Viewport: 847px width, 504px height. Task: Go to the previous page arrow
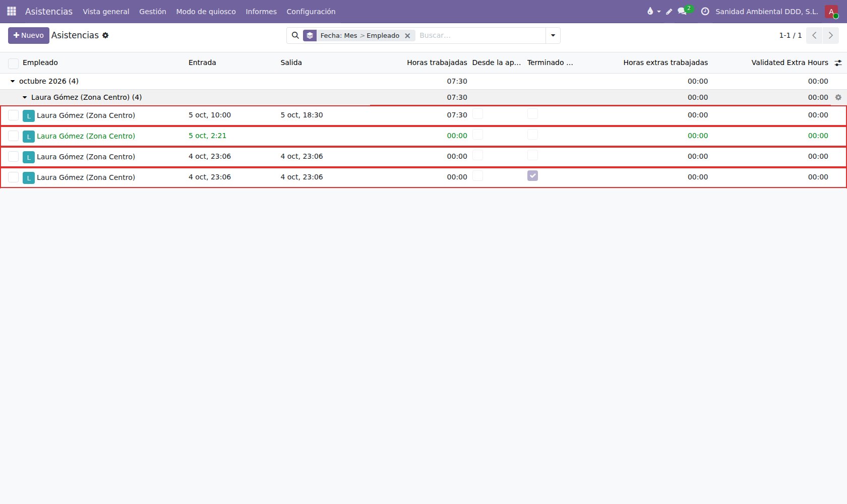pyautogui.click(x=814, y=35)
